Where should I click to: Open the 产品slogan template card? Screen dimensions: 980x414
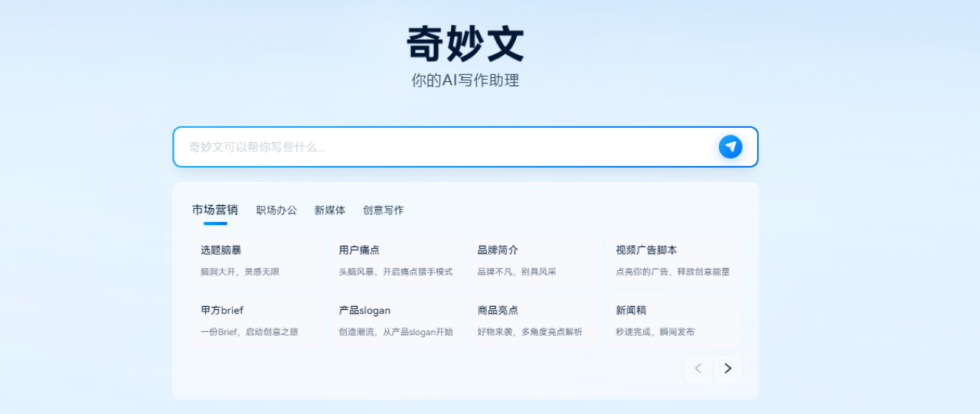(397, 321)
